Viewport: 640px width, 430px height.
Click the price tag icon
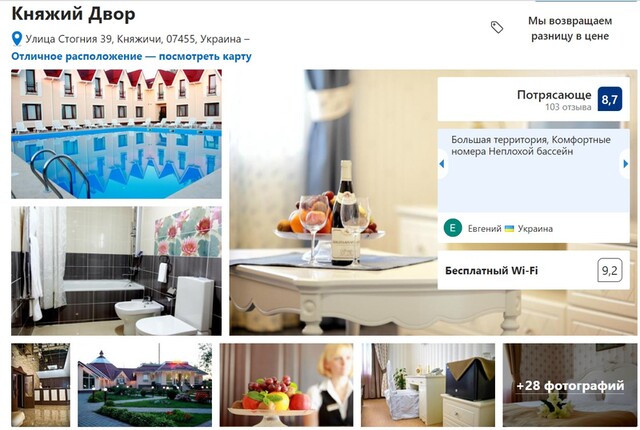(497, 27)
